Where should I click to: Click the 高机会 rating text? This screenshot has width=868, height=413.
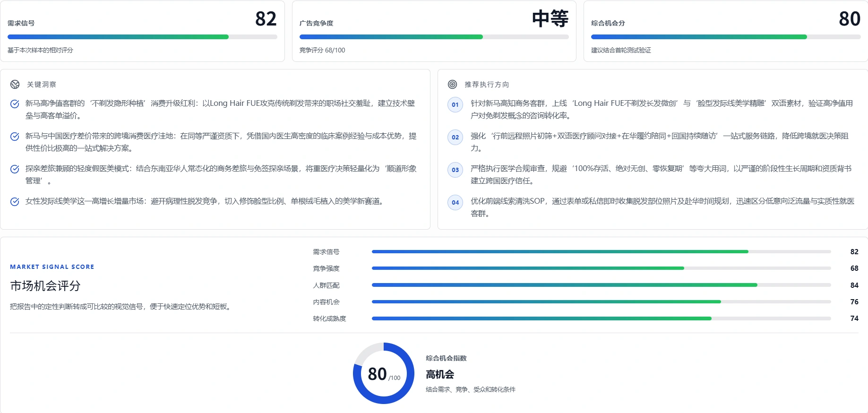(x=440, y=375)
